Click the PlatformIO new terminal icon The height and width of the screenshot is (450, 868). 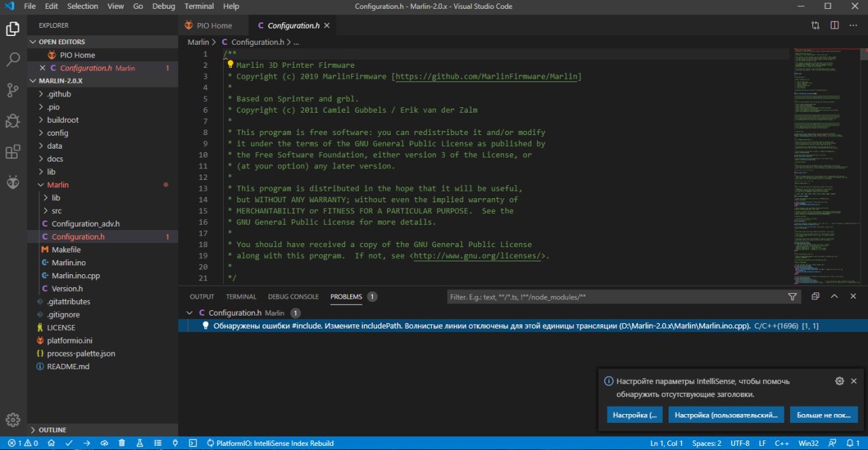(193, 443)
